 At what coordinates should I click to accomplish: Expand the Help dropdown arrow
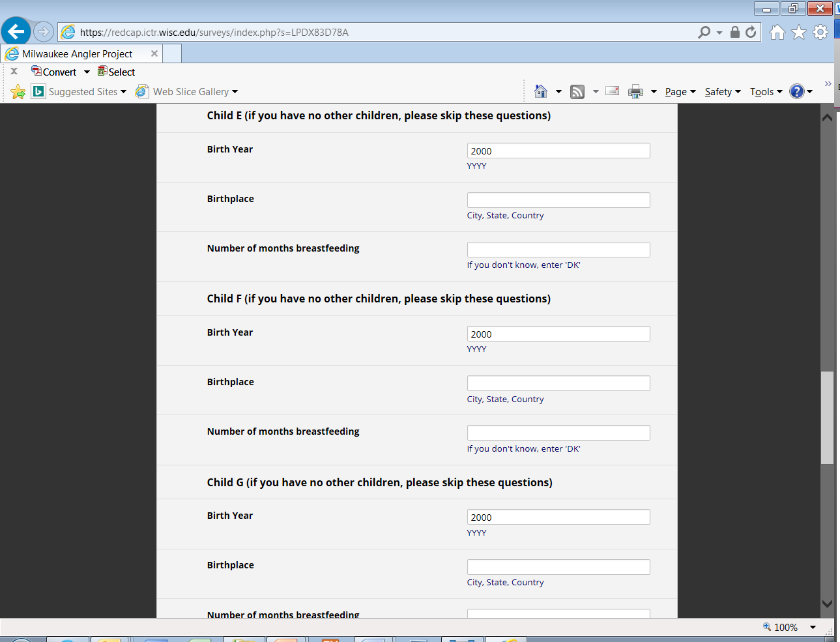(x=810, y=92)
